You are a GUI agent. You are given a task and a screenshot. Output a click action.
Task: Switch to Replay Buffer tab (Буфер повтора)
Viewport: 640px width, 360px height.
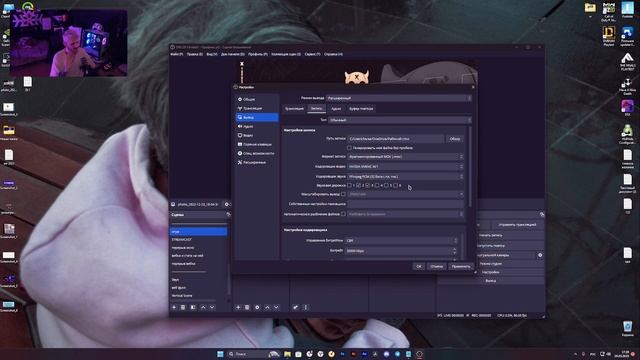click(x=361, y=109)
